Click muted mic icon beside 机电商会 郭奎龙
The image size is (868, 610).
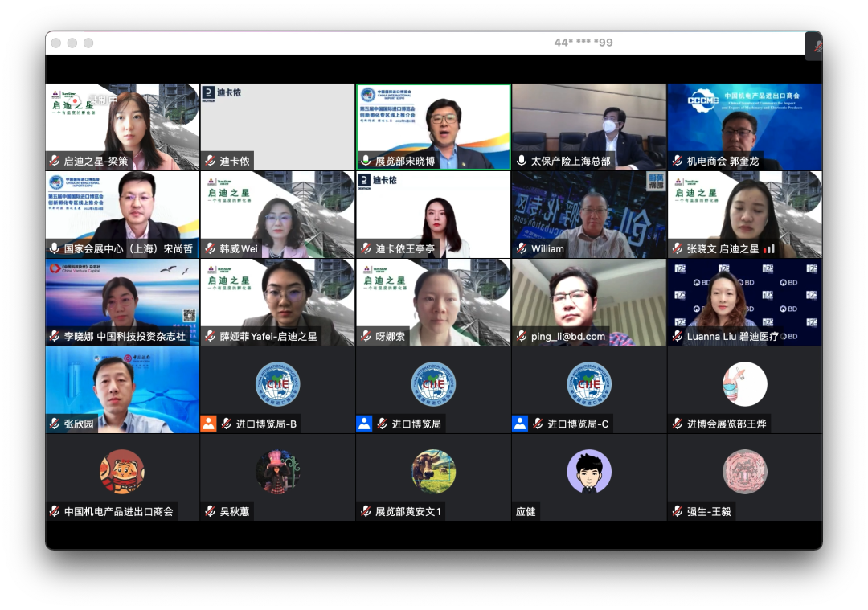[677, 161]
